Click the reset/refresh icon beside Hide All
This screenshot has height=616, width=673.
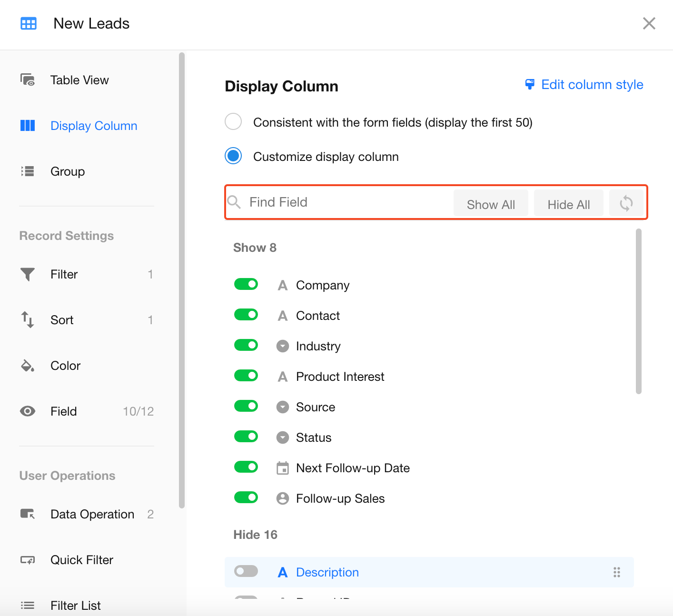click(x=626, y=204)
